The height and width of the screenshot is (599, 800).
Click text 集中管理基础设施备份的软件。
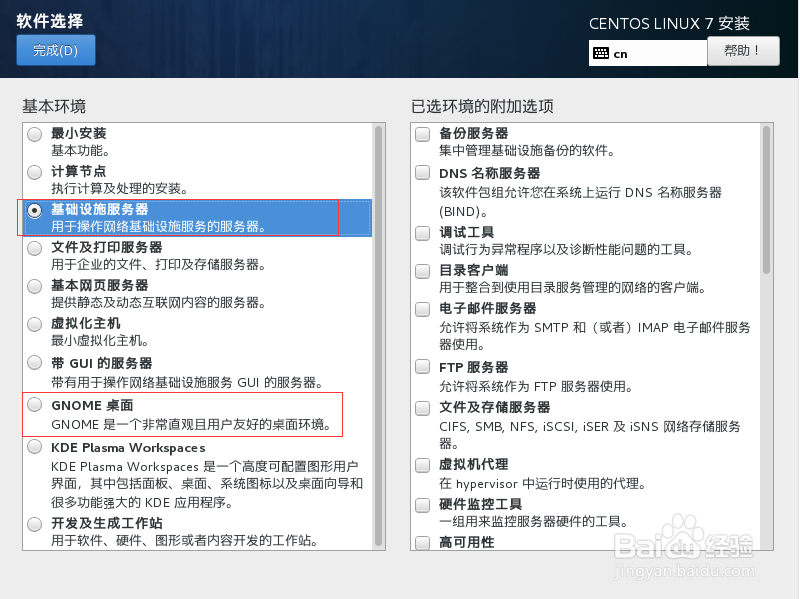click(x=528, y=151)
